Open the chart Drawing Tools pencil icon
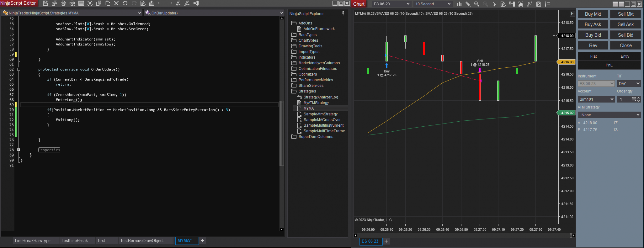The image size is (644, 248). (468, 4)
